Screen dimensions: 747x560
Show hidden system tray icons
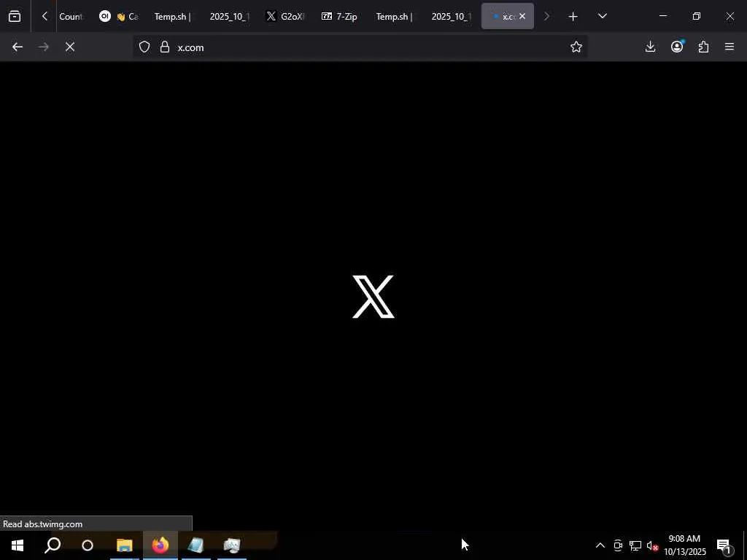(600, 545)
